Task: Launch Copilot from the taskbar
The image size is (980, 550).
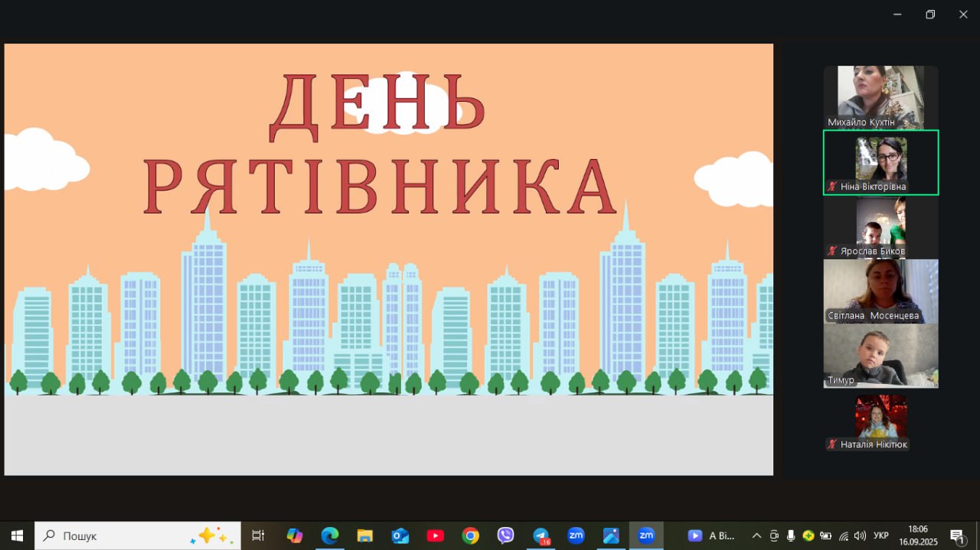Action: tap(295, 535)
